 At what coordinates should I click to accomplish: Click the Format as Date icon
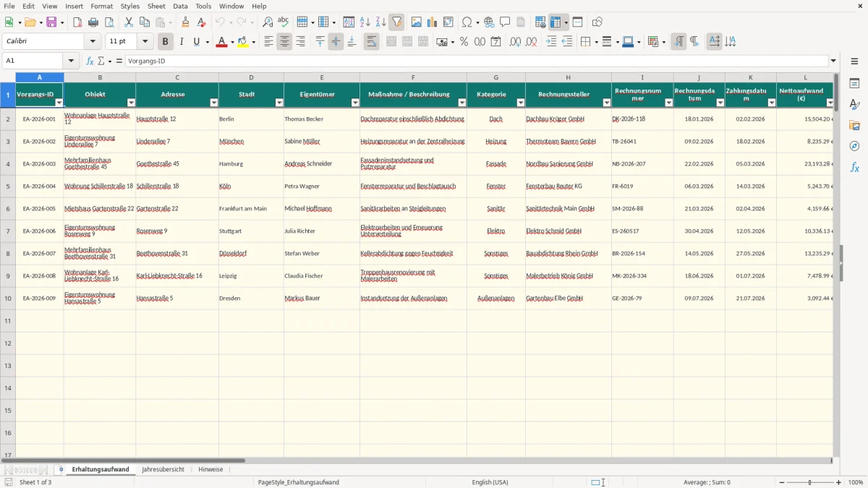tap(496, 42)
